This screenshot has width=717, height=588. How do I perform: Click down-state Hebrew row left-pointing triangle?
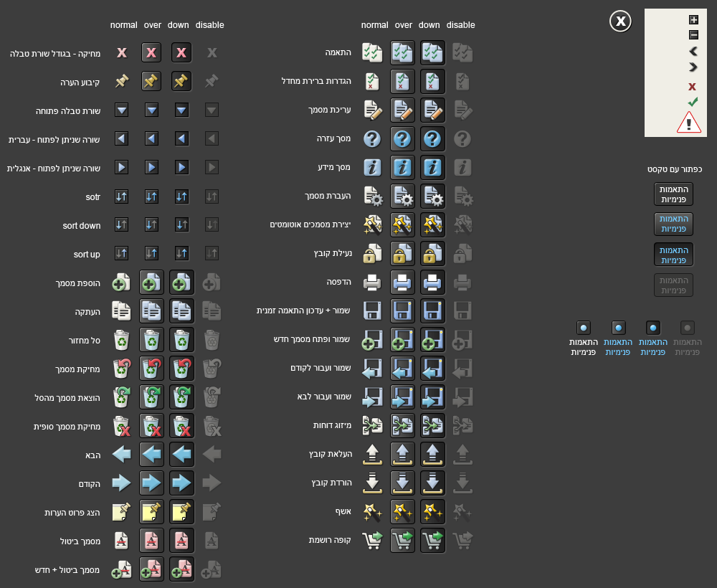181,138
